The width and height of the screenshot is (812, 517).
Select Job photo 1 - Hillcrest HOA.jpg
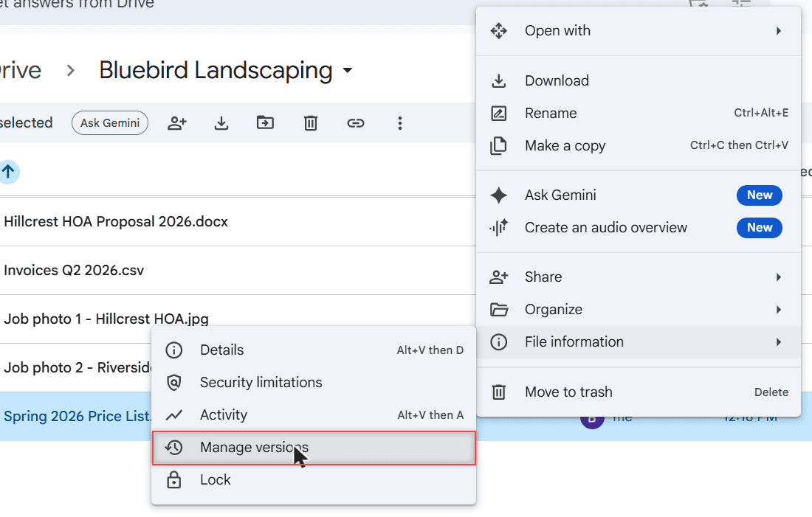click(x=106, y=319)
